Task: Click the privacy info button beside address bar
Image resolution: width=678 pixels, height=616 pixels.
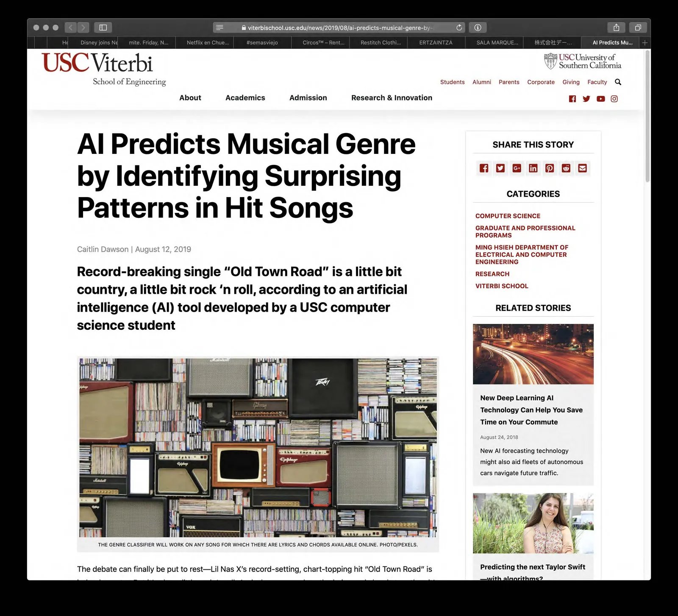Action: tap(478, 28)
